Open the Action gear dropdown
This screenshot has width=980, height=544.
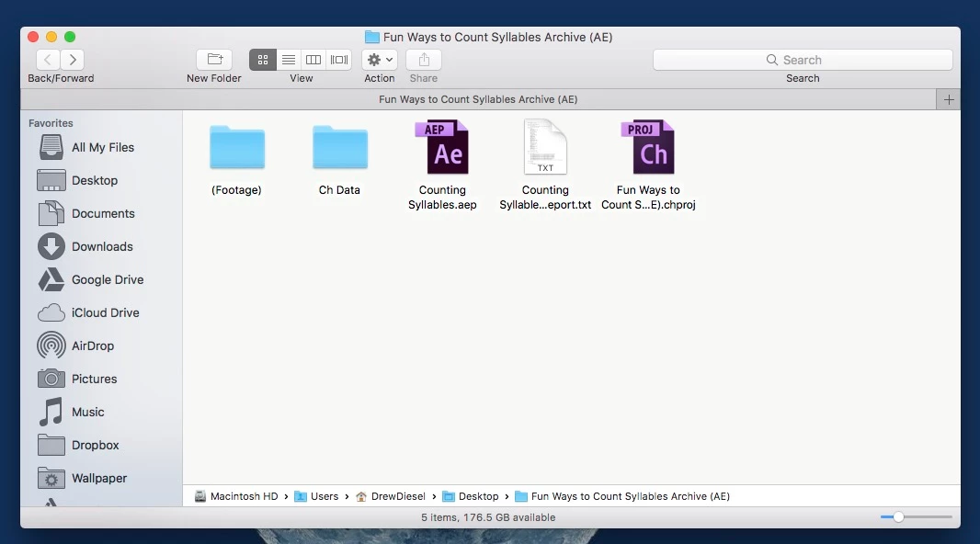(380, 60)
